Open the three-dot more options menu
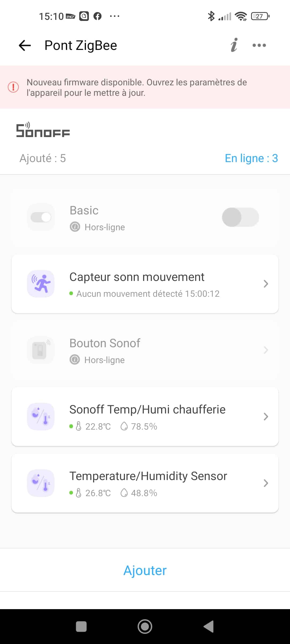 (259, 45)
